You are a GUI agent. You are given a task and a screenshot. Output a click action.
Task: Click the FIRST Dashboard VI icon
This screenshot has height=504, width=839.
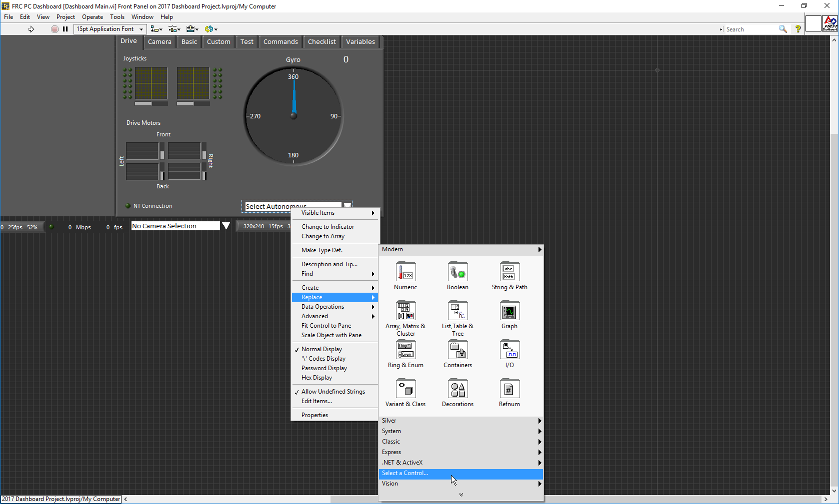(830, 23)
